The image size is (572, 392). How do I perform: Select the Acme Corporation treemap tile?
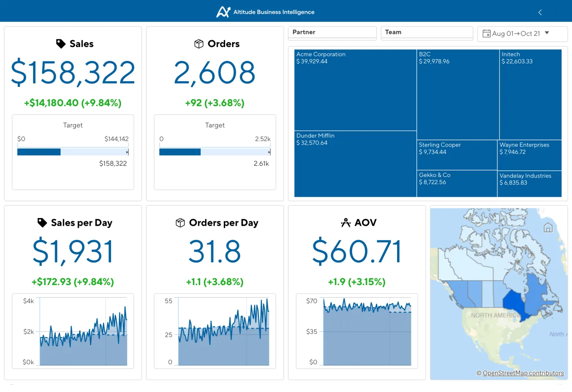point(355,90)
